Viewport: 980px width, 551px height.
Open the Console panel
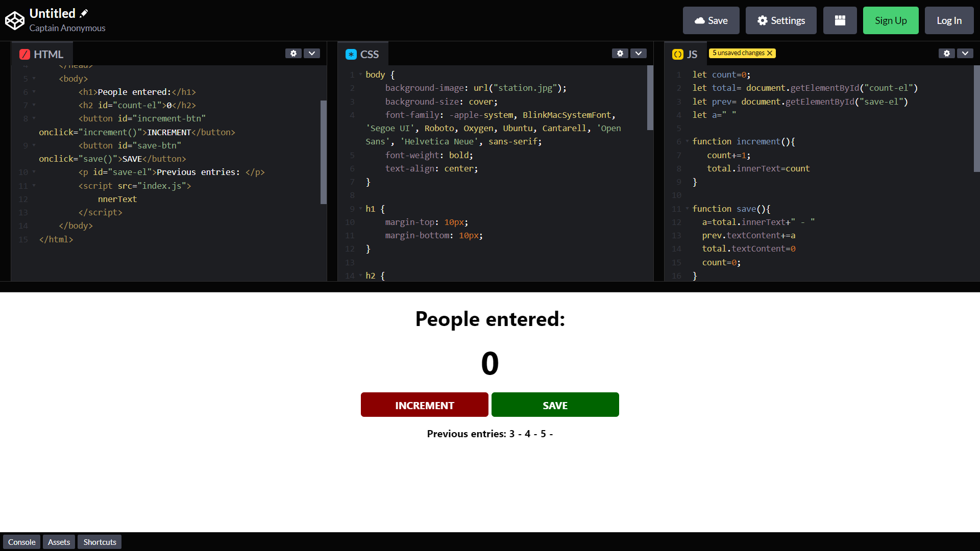tap(21, 542)
